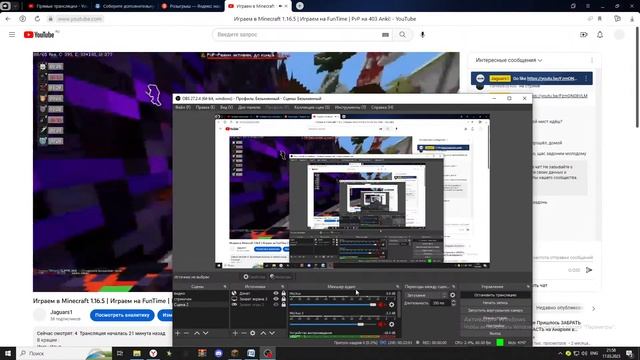Show hidden system tray icons

560,353
